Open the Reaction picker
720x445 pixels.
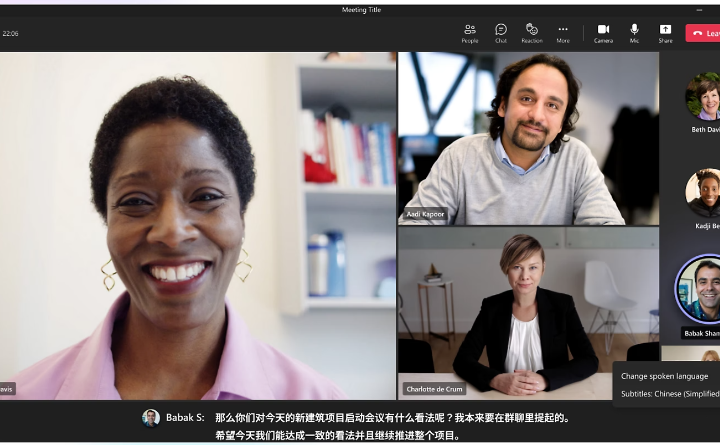click(x=531, y=33)
